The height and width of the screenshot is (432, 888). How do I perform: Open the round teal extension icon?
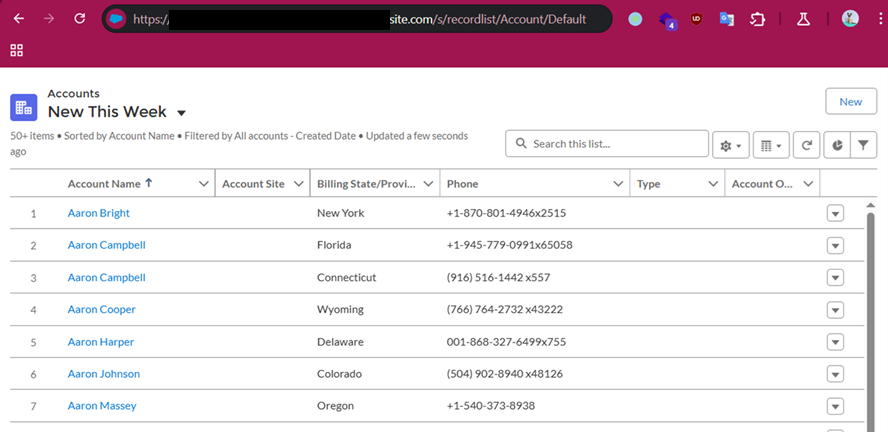pyautogui.click(x=635, y=19)
